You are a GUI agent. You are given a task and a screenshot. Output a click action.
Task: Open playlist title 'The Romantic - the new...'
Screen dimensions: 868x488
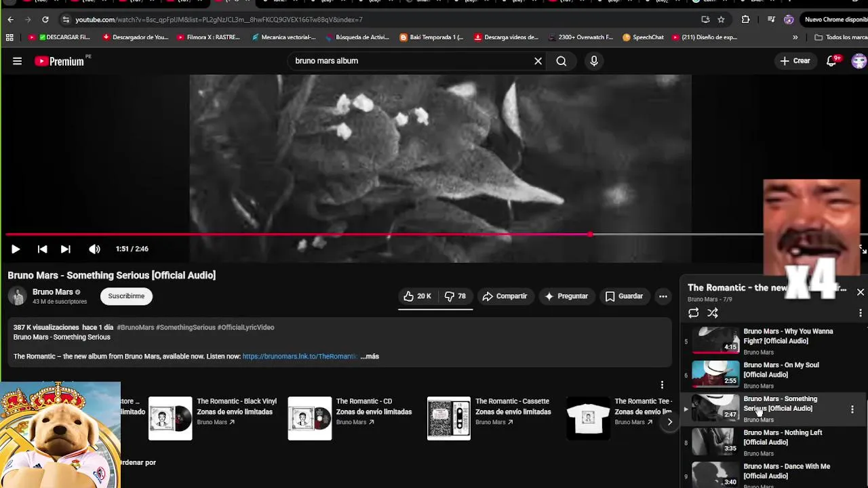click(x=767, y=288)
